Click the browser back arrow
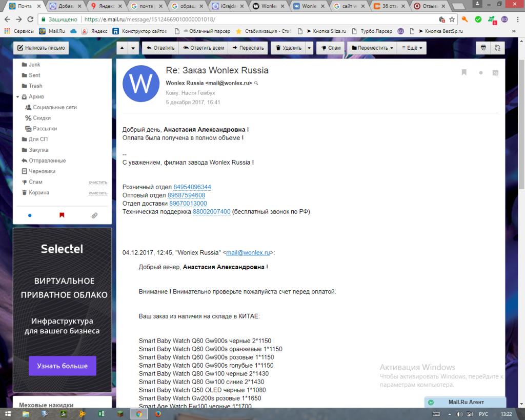The width and height of the screenshot is (525, 420). click(7, 19)
